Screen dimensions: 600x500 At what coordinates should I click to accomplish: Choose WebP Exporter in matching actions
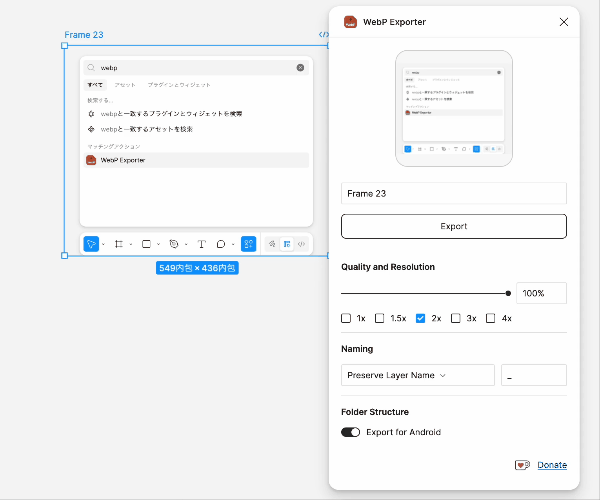click(x=196, y=160)
